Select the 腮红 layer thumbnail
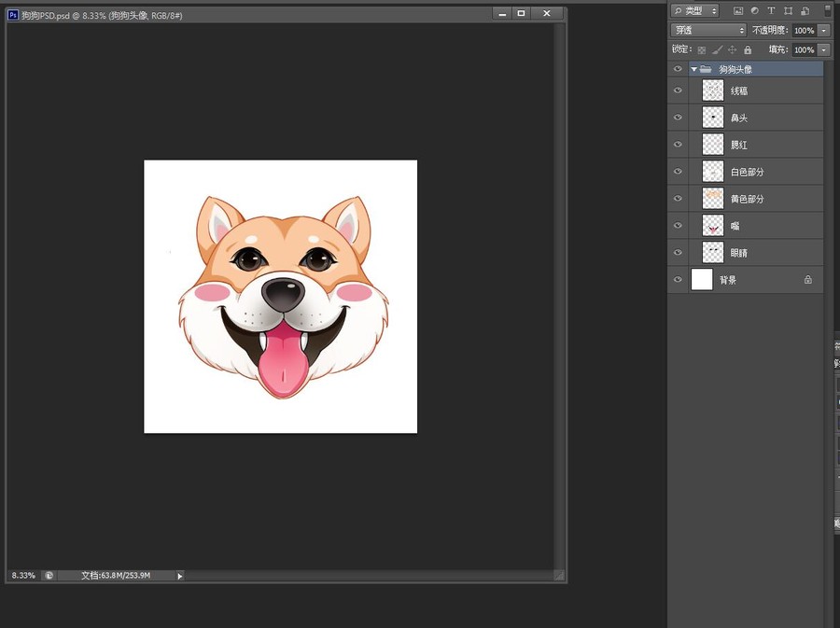840x628 pixels. (x=713, y=145)
